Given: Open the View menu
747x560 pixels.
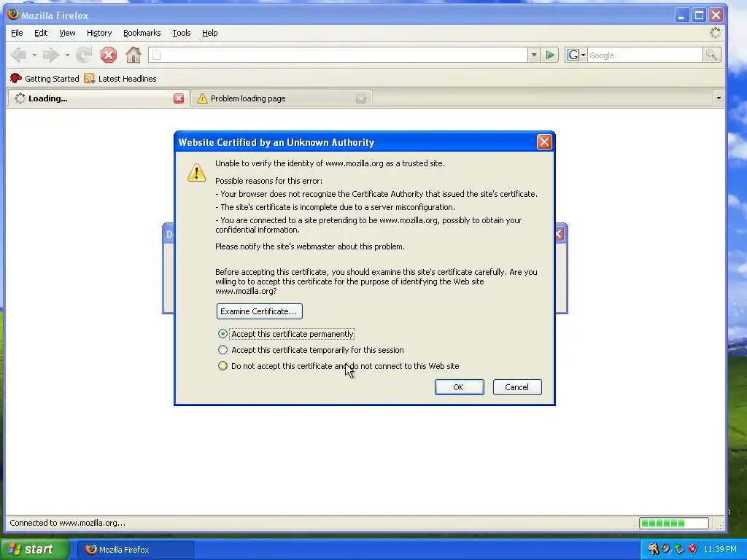Looking at the screenshot, I should pyautogui.click(x=67, y=33).
